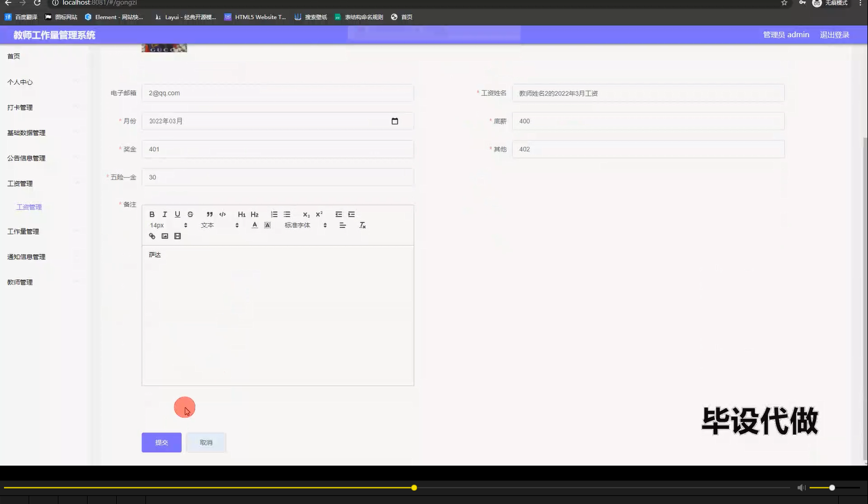Focus the 五险一金 field
This screenshot has width=868, height=504.
[278, 177]
